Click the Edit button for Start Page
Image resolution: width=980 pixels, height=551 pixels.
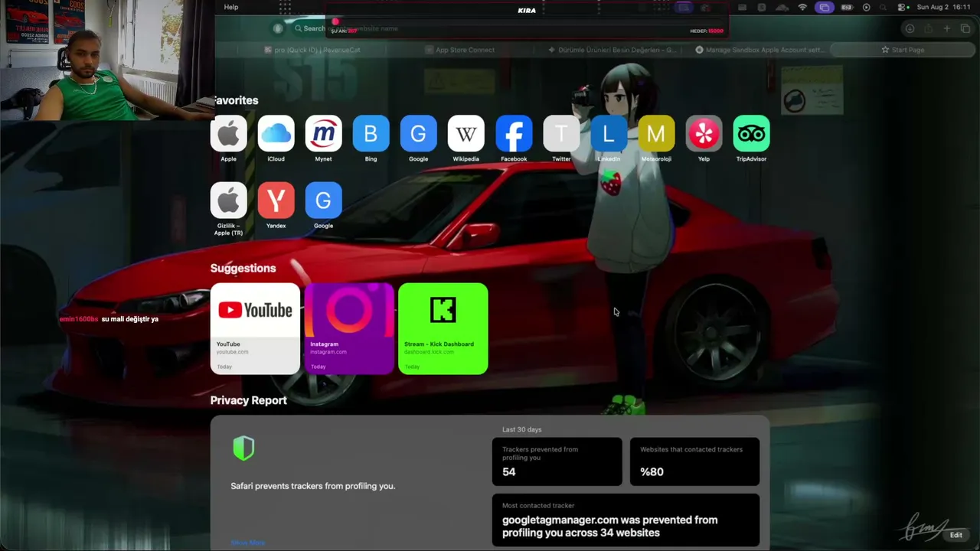coord(956,535)
